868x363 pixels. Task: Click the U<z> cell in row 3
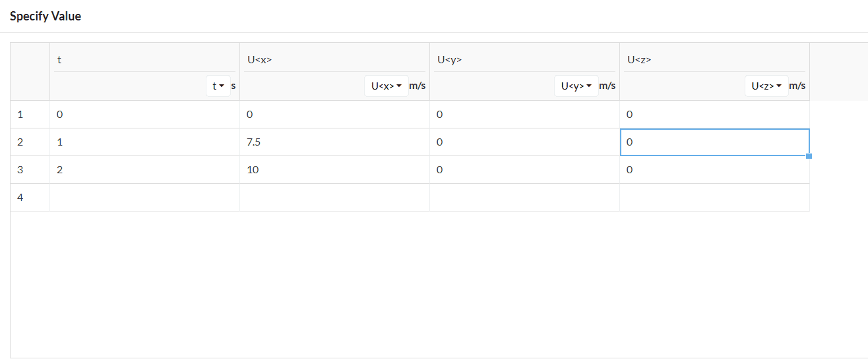click(714, 170)
